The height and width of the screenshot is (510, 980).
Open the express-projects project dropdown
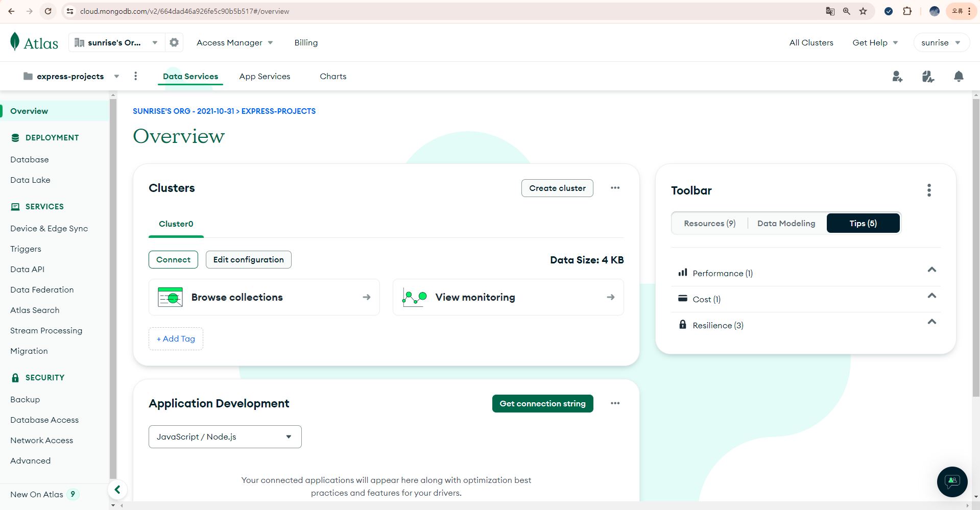pyautogui.click(x=71, y=77)
